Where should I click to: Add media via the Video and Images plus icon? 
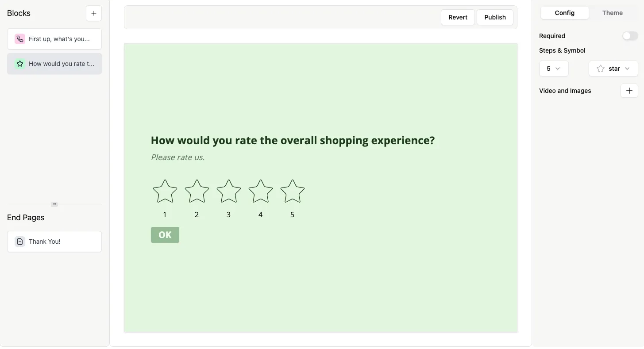629,90
